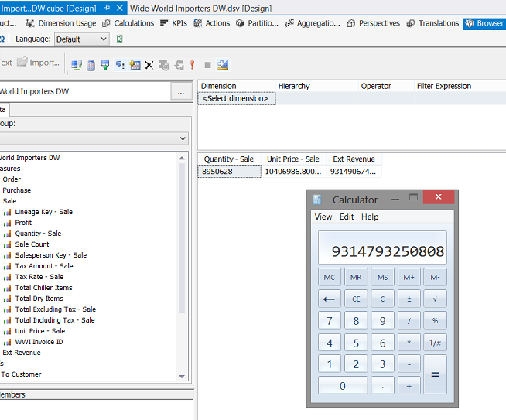Click the ellipsis button next to cube name
The image size is (506, 420).
click(181, 92)
